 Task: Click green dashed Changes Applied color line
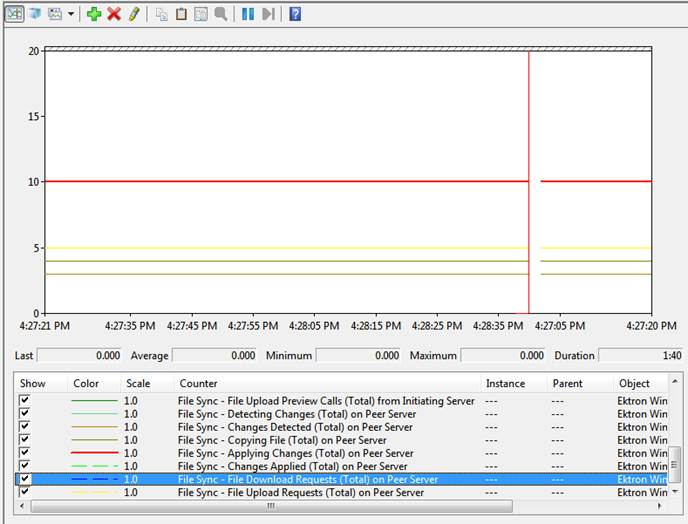pyautogui.click(x=94, y=466)
